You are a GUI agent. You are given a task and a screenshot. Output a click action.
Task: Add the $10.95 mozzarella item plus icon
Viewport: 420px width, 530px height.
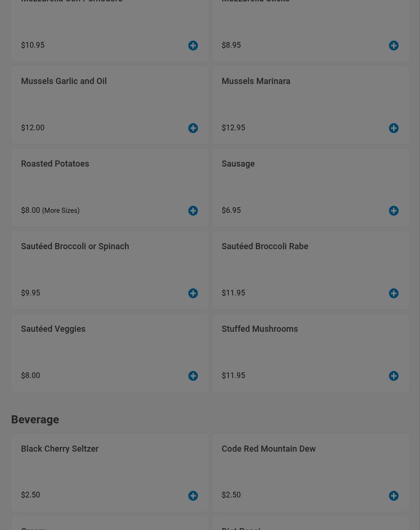click(193, 45)
